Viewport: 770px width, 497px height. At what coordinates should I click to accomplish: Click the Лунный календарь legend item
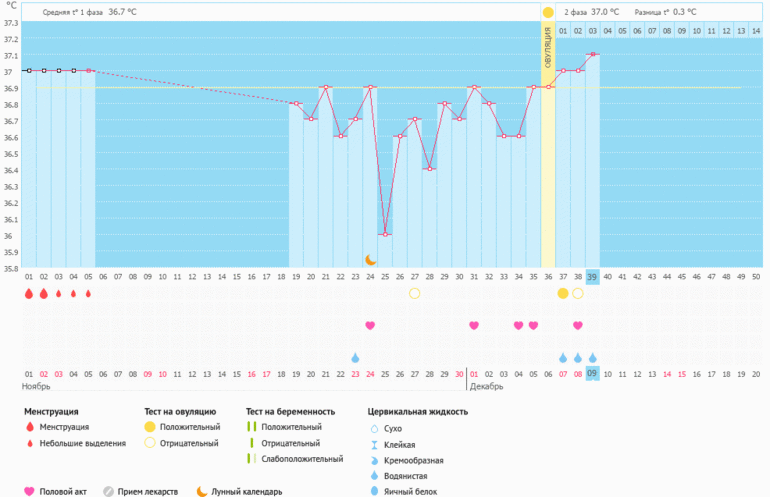click(239, 491)
